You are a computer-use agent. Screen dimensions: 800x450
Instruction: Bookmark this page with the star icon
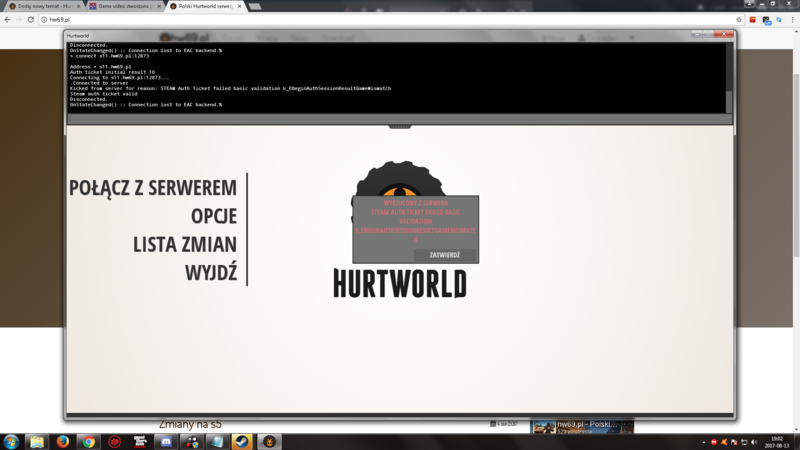coord(739,19)
